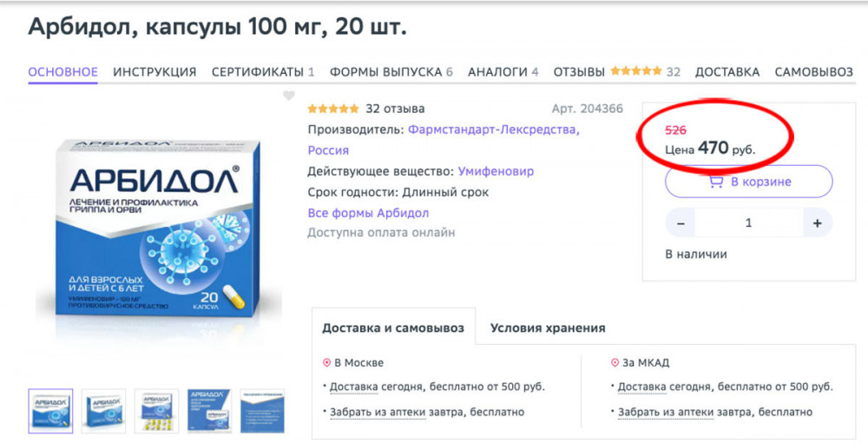Click the location pin icon beside За МКАД

(x=615, y=363)
